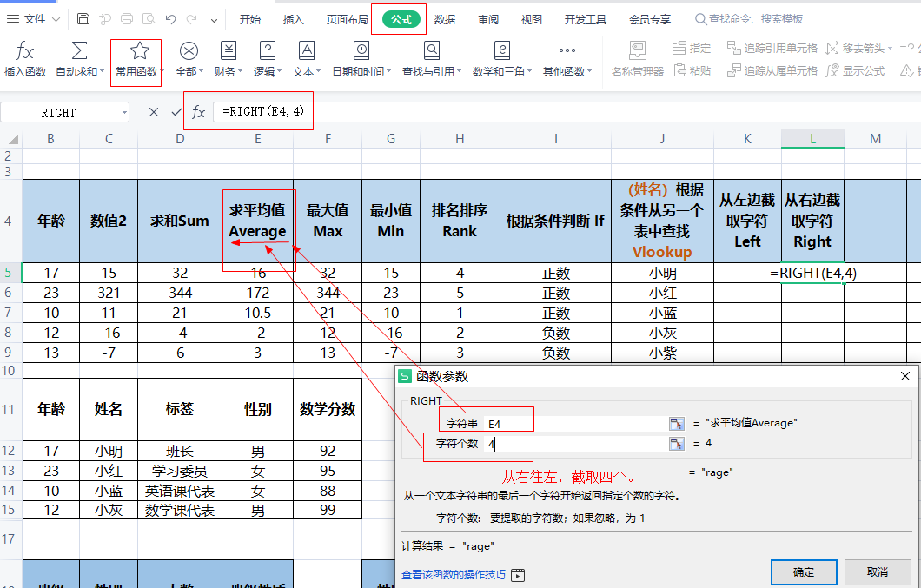
Task: Click the 字符串 input field containing E4
Action: [x=575, y=424]
